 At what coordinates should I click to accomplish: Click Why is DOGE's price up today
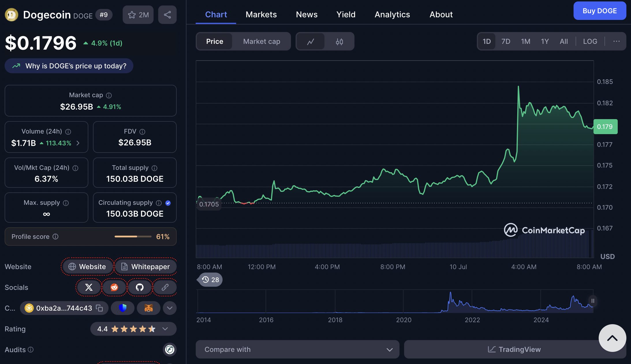pyautogui.click(x=69, y=66)
